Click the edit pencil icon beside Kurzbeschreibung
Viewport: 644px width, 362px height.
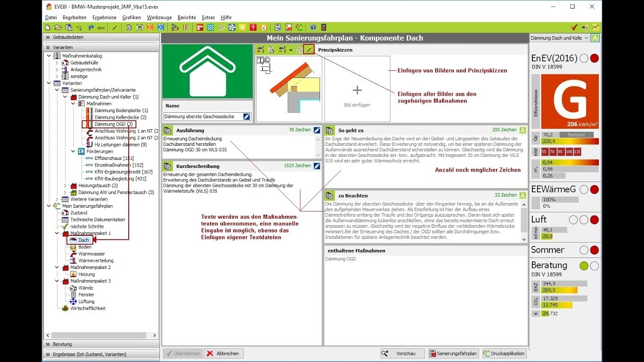[x=317, y=166]
